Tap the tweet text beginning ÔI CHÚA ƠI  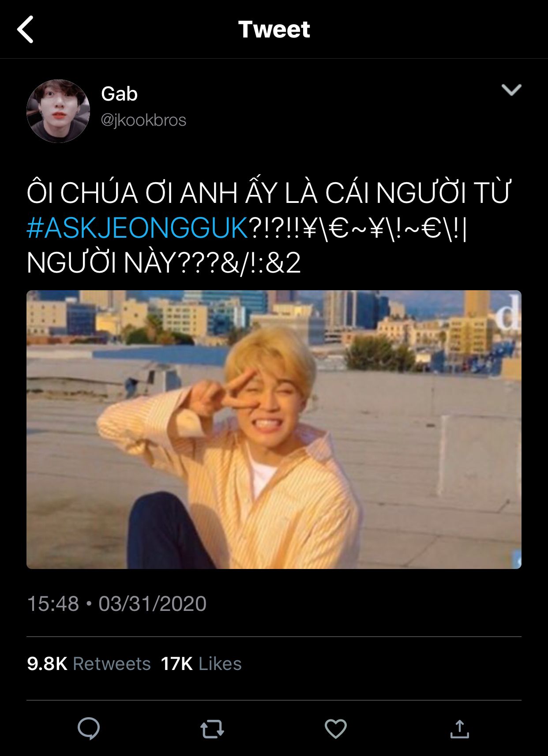click(x=268, y=193)
